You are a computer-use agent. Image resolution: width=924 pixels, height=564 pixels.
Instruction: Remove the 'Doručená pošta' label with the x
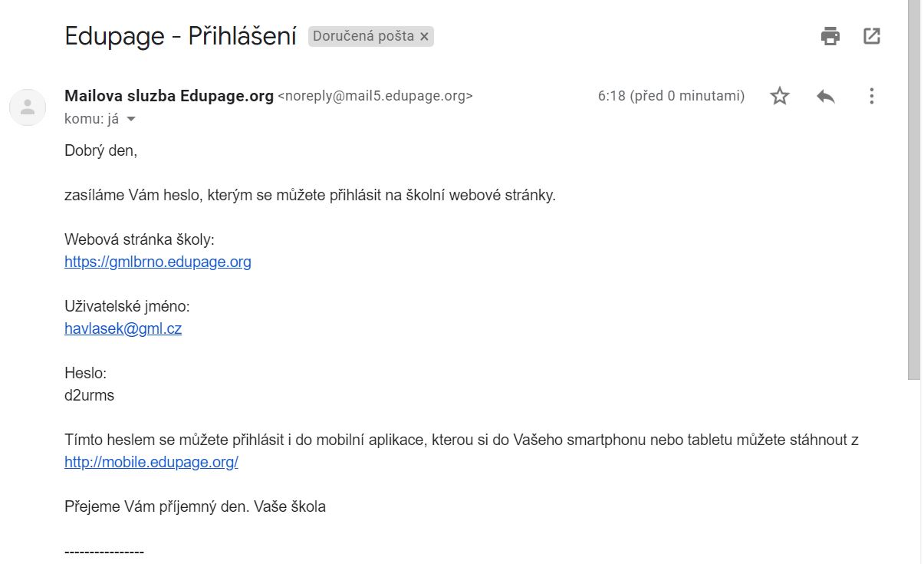point(425,36)
